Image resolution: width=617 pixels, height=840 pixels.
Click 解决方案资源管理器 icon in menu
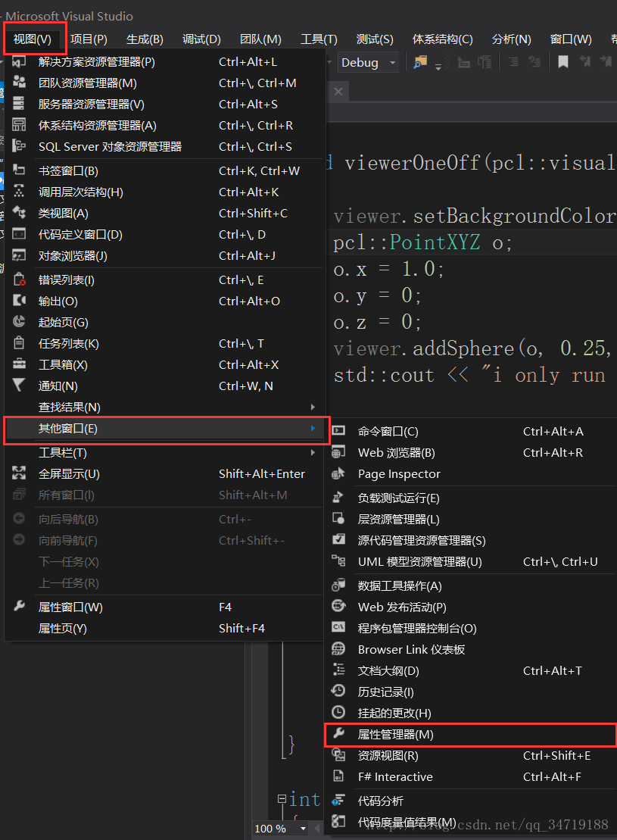pos(19,61)
